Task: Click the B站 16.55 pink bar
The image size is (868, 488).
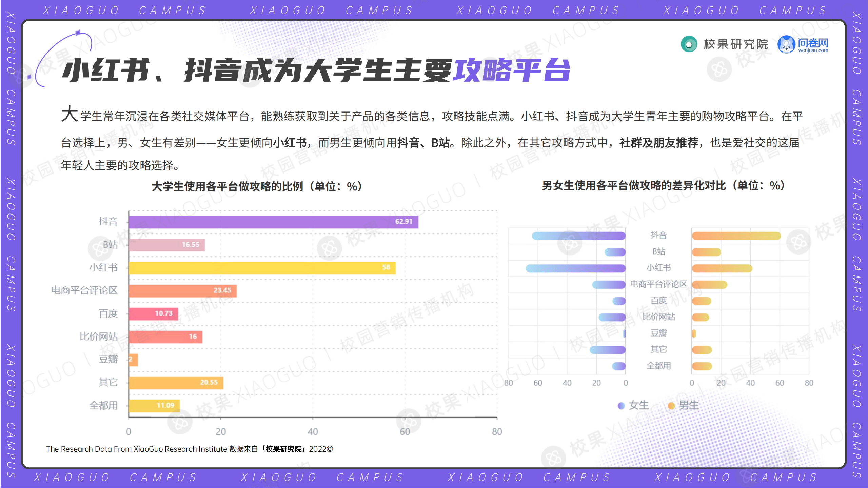Action: [166, 245]
